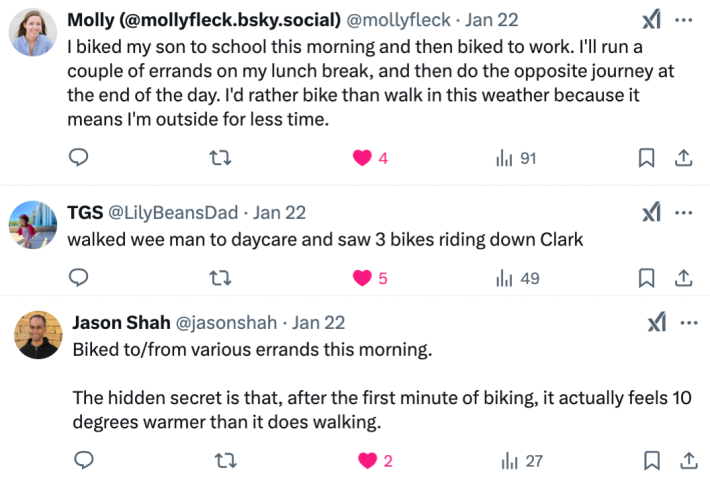Reply to TGS's daycare tweet
This screenshot has height=480, width=710.
click(79, 278)
